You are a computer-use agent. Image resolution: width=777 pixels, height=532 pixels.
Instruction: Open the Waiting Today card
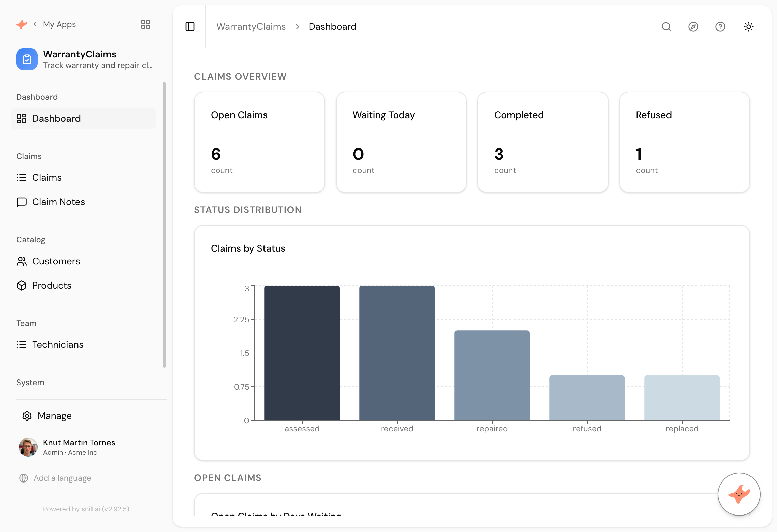pyautogui.click(x=401, y=142)
